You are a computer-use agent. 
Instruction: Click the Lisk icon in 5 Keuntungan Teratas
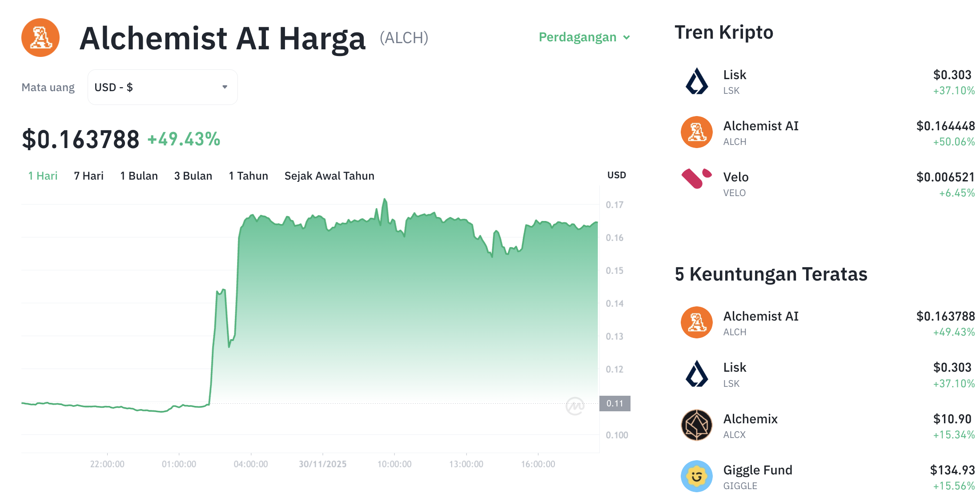[697, 373]
